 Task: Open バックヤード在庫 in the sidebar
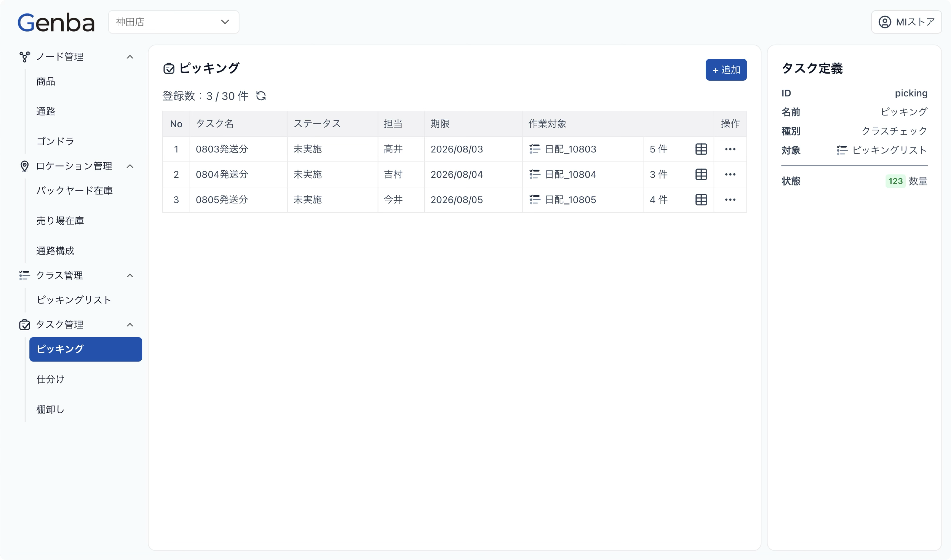[x=86, y=191]
